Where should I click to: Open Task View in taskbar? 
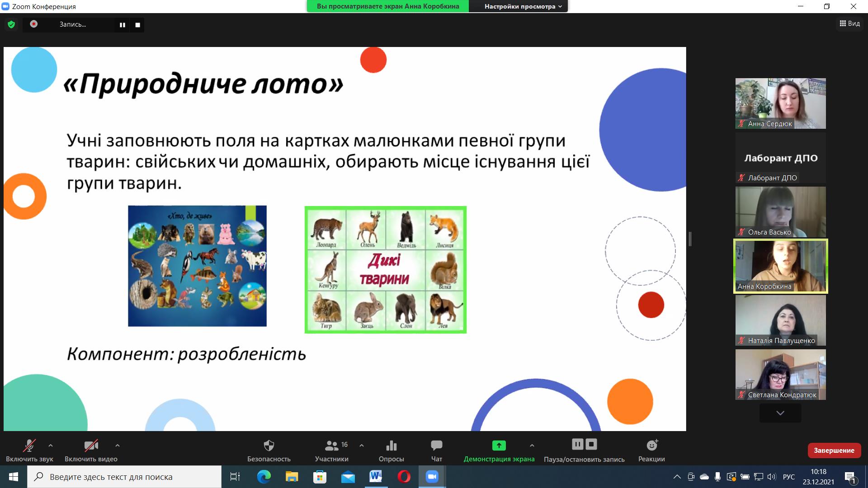click(235, 477)
